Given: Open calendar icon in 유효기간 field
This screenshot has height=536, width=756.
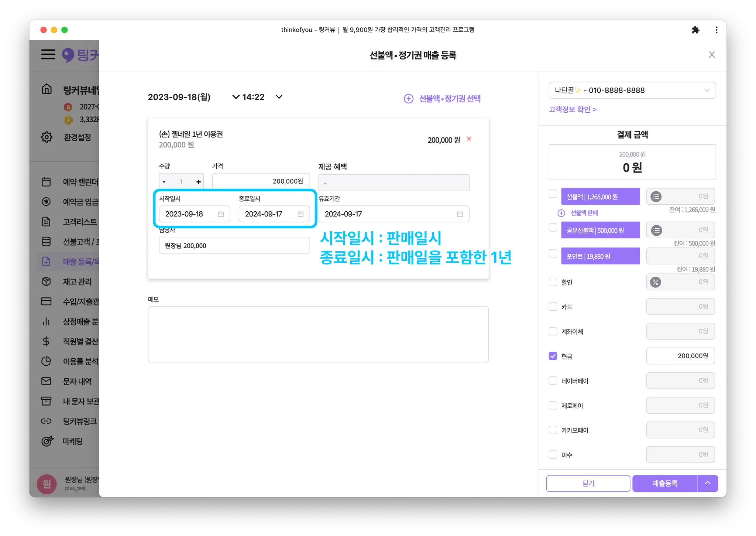Looking at the screenshot, I should [x=460, y=214].
